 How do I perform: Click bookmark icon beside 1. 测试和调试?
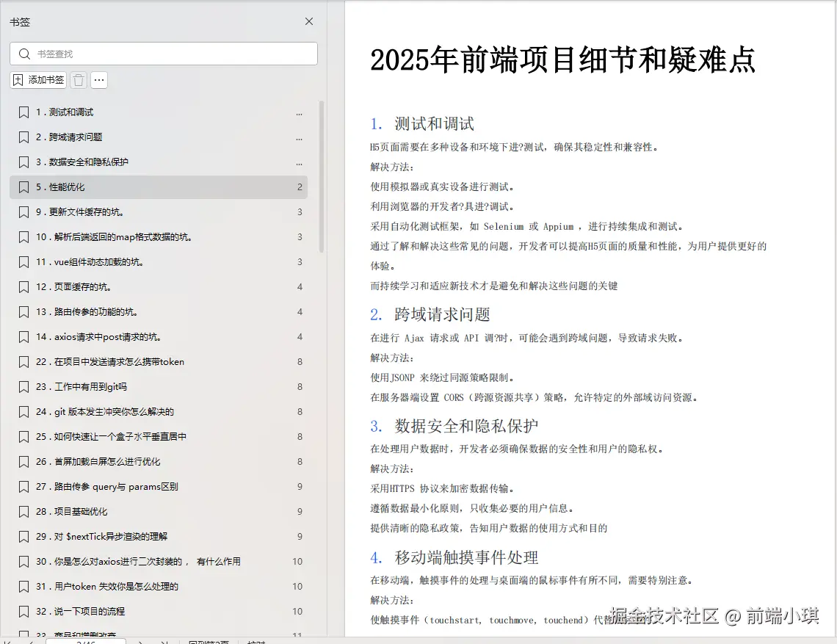click(23, 112)
